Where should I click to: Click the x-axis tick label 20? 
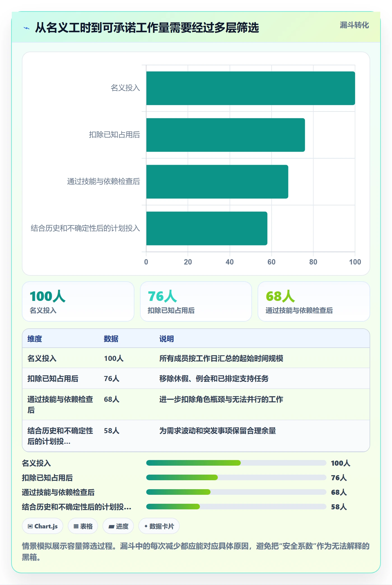point(188,262)
